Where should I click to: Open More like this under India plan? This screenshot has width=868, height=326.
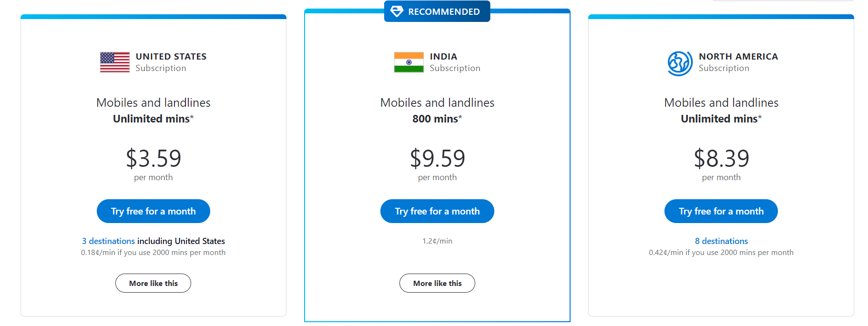[x=437, y=283]
